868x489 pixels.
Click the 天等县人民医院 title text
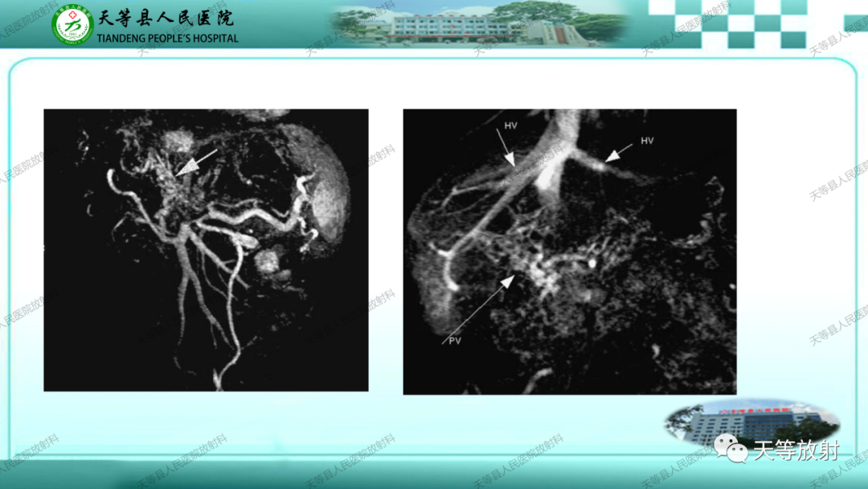pyautogui.click(x=166, y=18)
